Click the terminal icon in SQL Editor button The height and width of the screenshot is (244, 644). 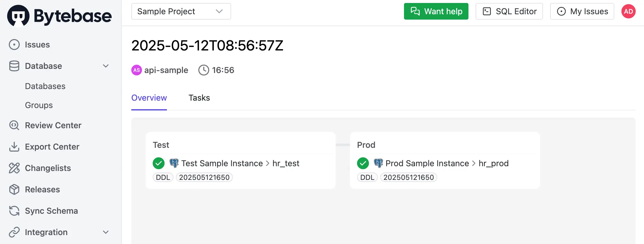(487, 11)
